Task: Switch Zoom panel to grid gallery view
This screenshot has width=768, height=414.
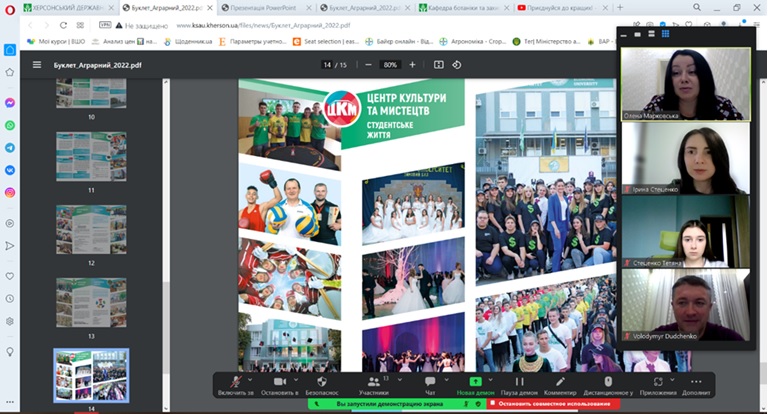Action: coord(666,34)
